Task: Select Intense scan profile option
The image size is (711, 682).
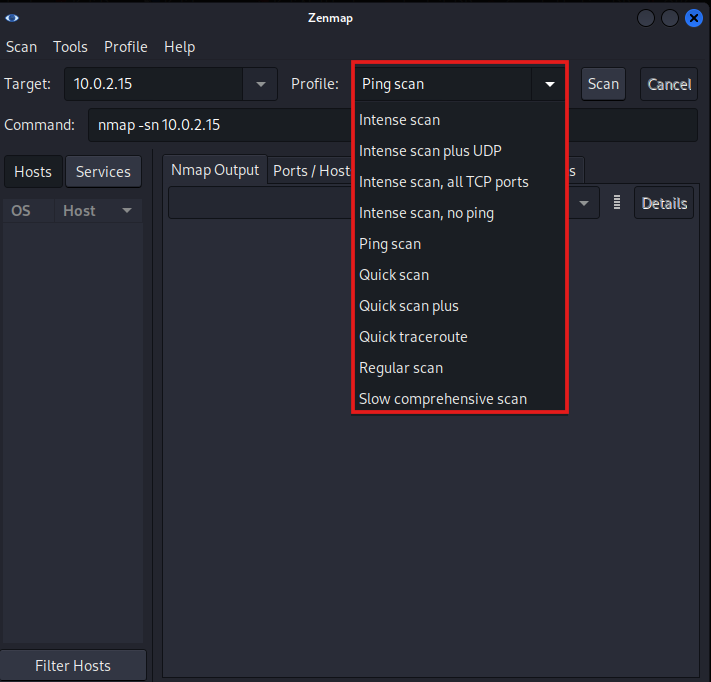Action: pyautogui.click(x=460, y=120)
